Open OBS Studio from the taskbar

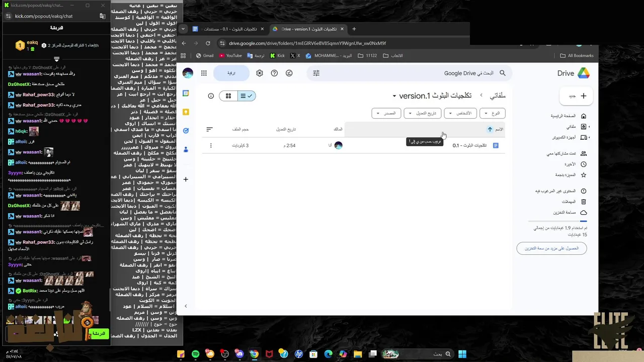coord(225,354)
